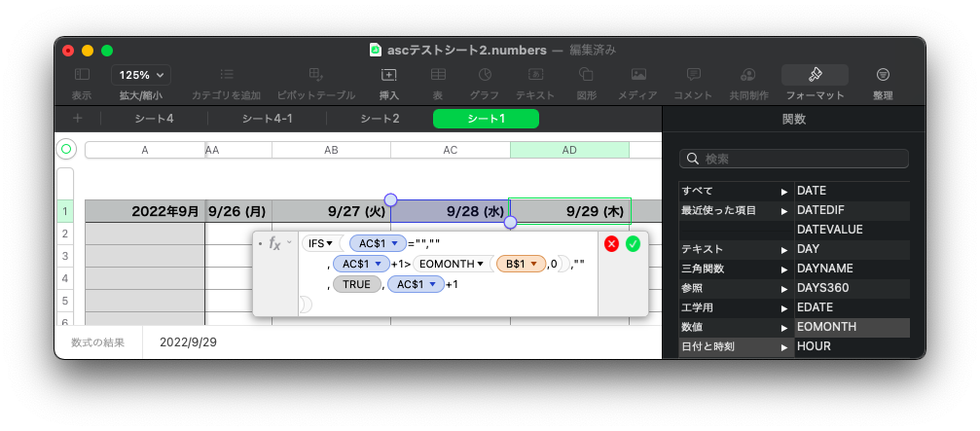Select column header AD
980x431 pixels.
click(569, 150)
